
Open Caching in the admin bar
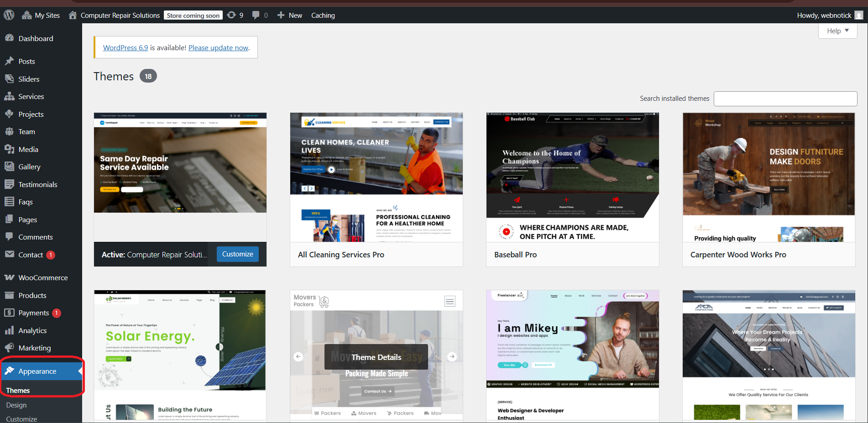coord(323,15)
